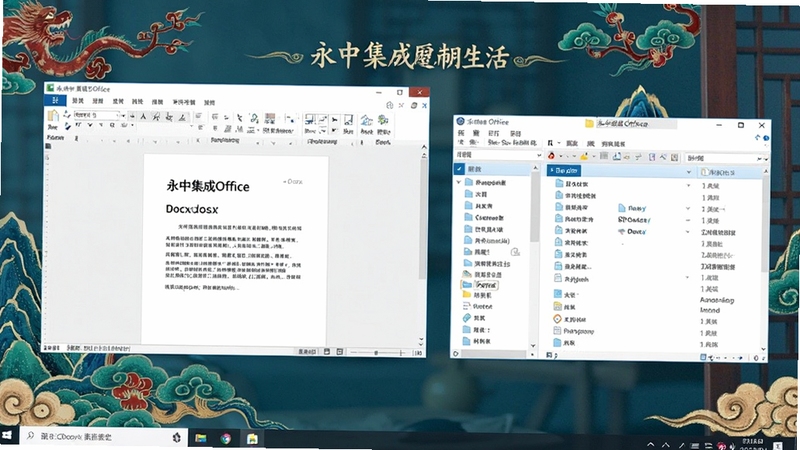Viewport: 800px width, 450px height.
Task: Select the 'Docxdosx' heading in the document
Action: (192, 209)
